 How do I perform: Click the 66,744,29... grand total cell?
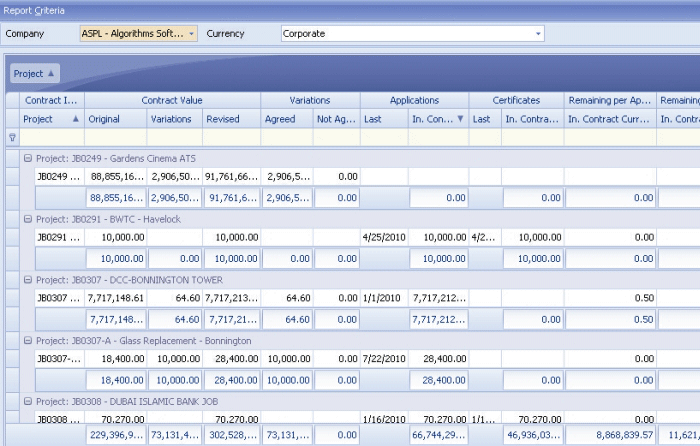pyautogui.click(x=439, y=435)
